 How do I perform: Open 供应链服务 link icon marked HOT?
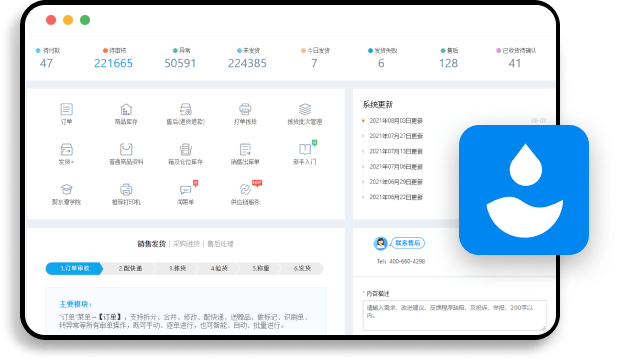pyautogui.click(x=245, y=189)
